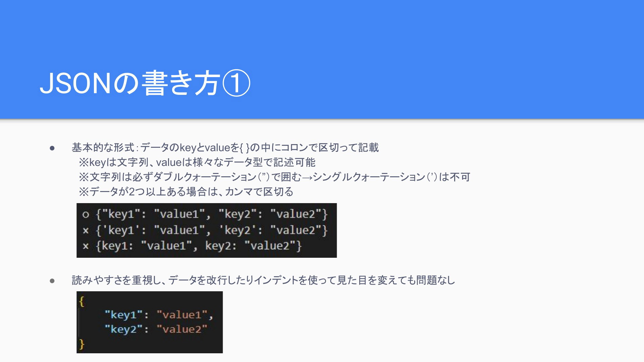Click the o mark in first code example
The height and width of the screenshot is (362, 644).
pyautogui.click(x=86, y=215)
